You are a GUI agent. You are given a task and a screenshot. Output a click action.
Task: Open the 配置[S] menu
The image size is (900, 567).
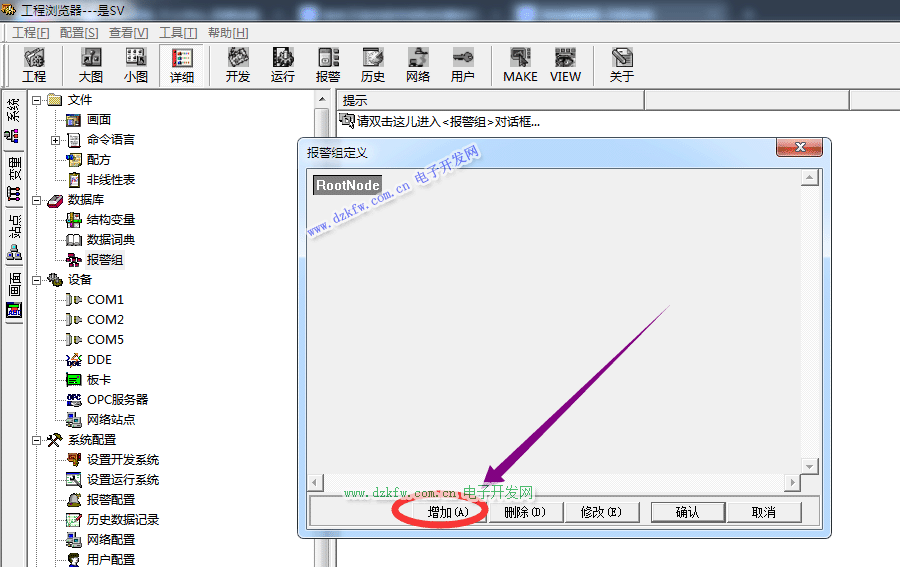click(79, 32)
